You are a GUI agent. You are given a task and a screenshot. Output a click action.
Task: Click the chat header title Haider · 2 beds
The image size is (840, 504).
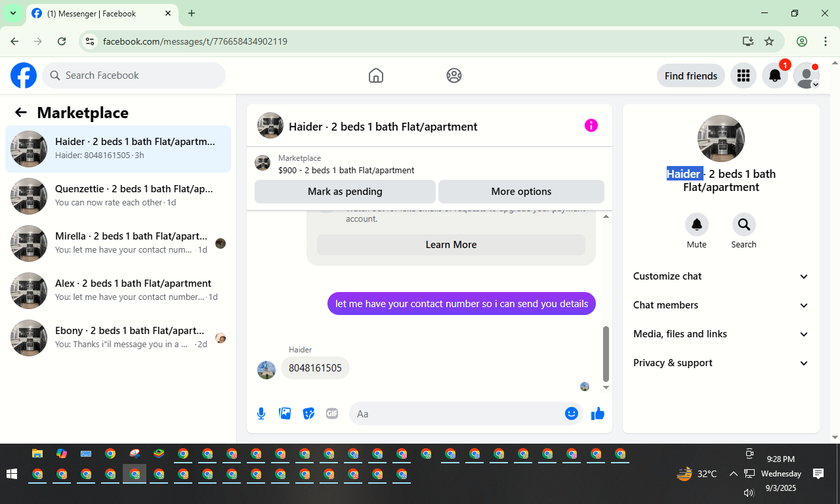[x=383, y=127]
